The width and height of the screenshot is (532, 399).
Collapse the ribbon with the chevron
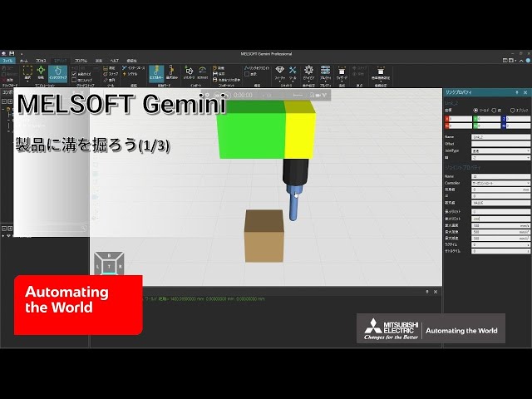[521, 61]
